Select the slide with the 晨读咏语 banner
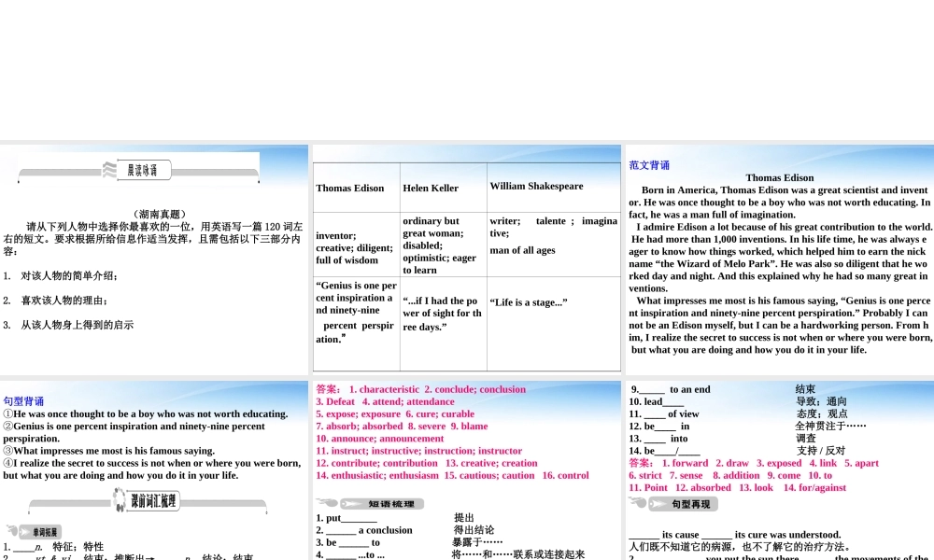Image resolution: width=934 pixels, height=560 pixels. (x=154, y=259)
